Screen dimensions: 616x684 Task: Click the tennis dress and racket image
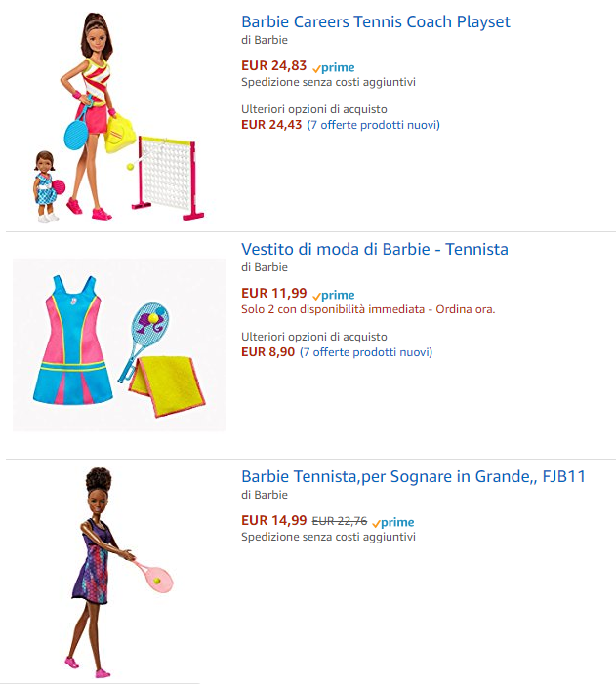pos(119,344)
